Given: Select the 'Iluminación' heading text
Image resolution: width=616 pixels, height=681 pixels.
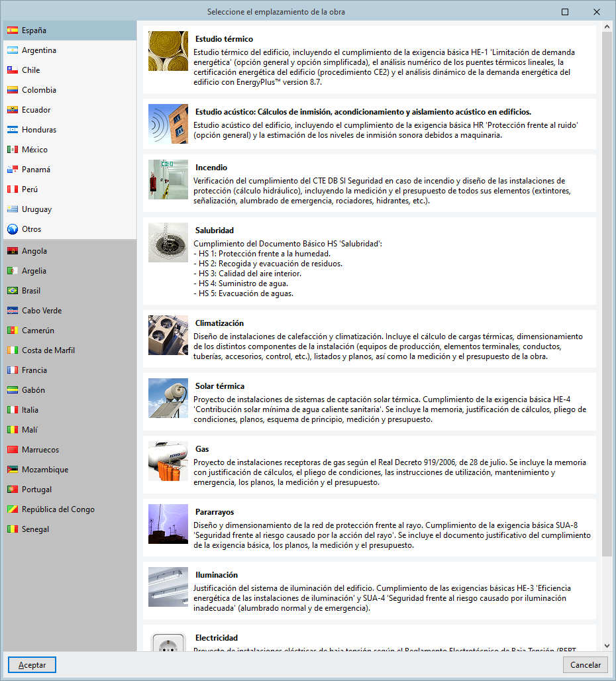Looking at the screenshot, I should 217,576.
